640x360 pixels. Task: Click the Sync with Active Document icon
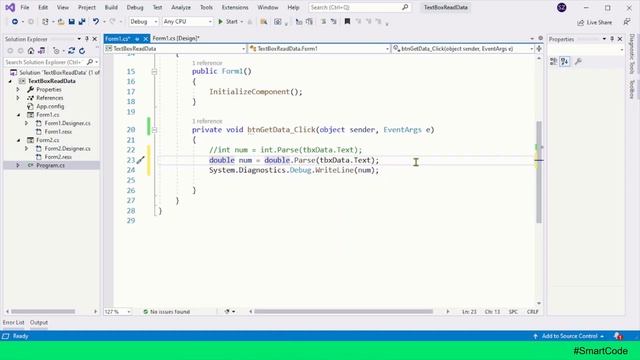(71, 51)
